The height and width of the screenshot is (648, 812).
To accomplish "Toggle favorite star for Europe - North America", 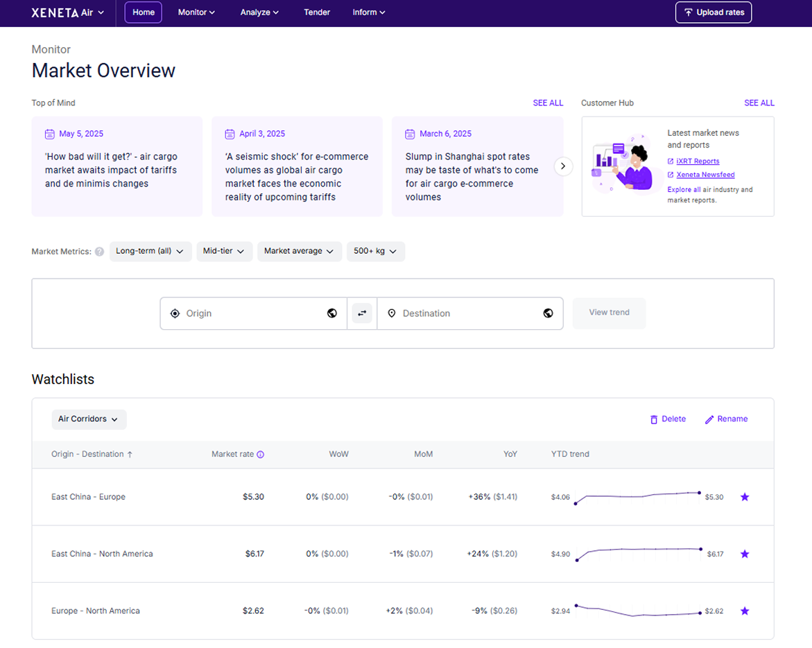I will click(744, 611).
